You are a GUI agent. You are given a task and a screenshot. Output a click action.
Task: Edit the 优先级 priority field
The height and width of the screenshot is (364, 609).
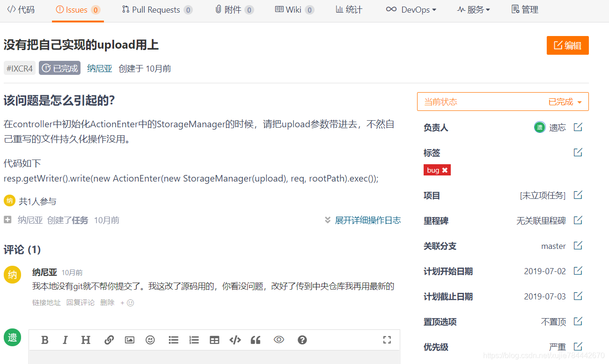pos(578,347)
